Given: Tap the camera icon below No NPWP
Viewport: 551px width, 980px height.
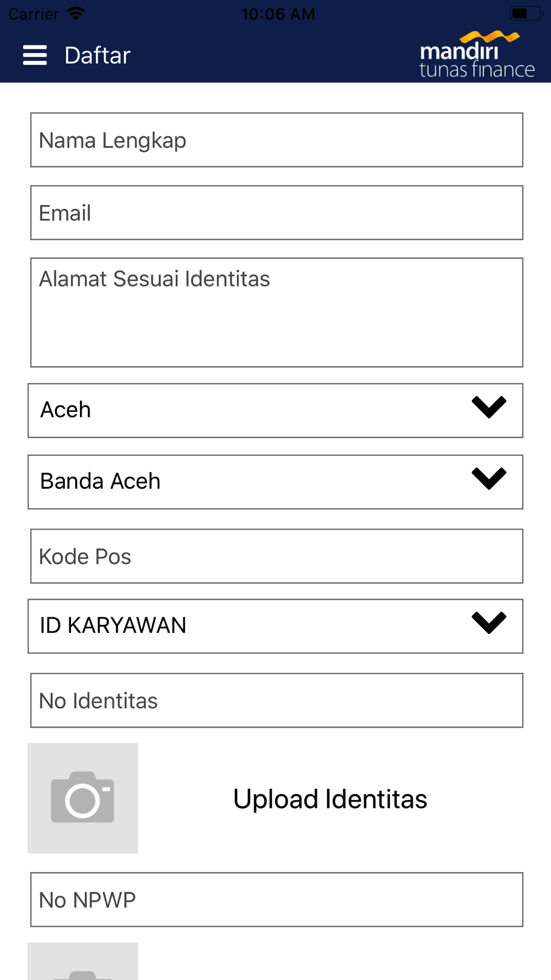Looking at the screenshot, I should coord(83,965).
